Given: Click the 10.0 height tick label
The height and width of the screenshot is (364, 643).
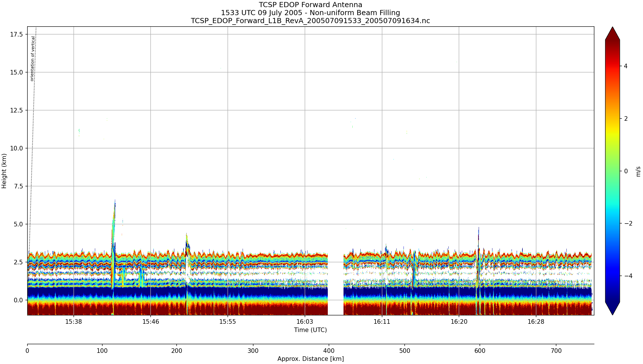Looking at the screenshot, I should coord(17,148).
